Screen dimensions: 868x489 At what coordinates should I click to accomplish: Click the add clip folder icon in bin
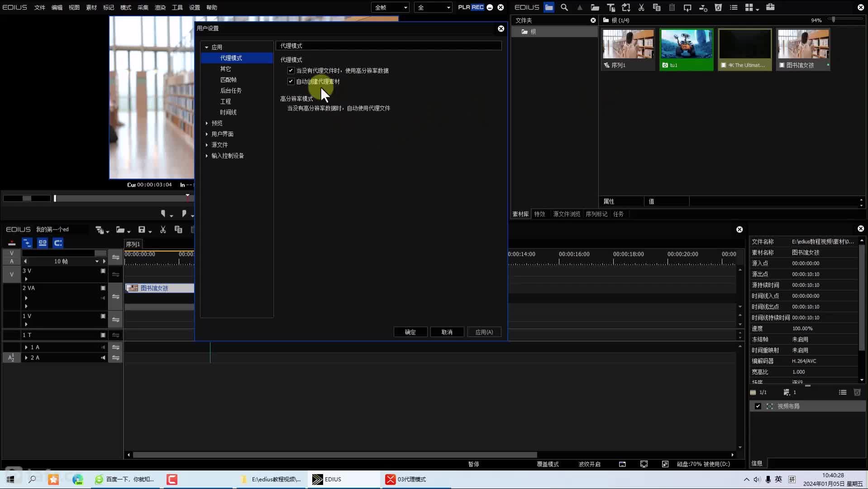[x=595, y=7]
